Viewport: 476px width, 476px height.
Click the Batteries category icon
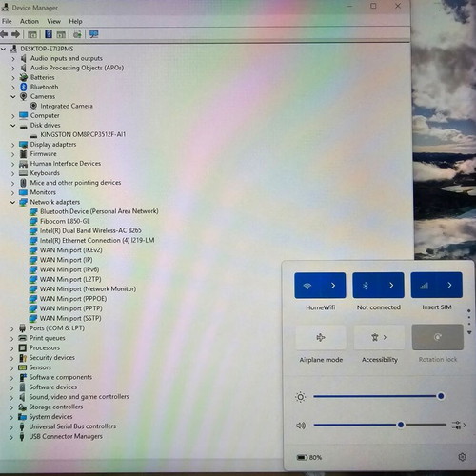point(23,77)
